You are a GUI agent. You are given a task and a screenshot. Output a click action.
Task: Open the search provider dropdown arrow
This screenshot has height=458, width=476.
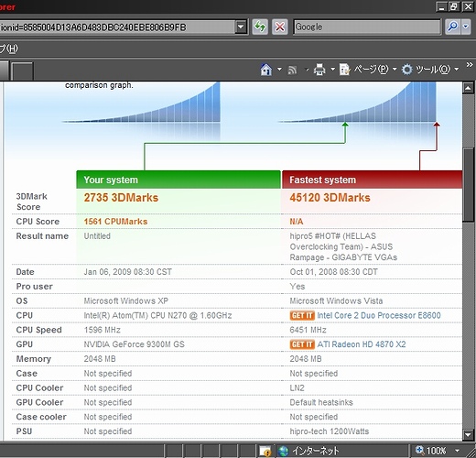pyautogui.click(x=466, y=27)
